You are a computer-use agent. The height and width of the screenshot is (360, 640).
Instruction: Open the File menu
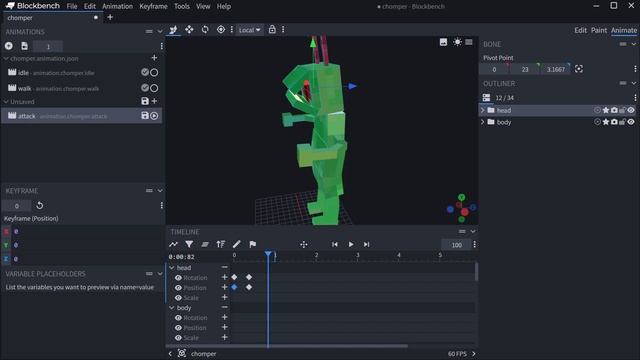click(72, 6)
